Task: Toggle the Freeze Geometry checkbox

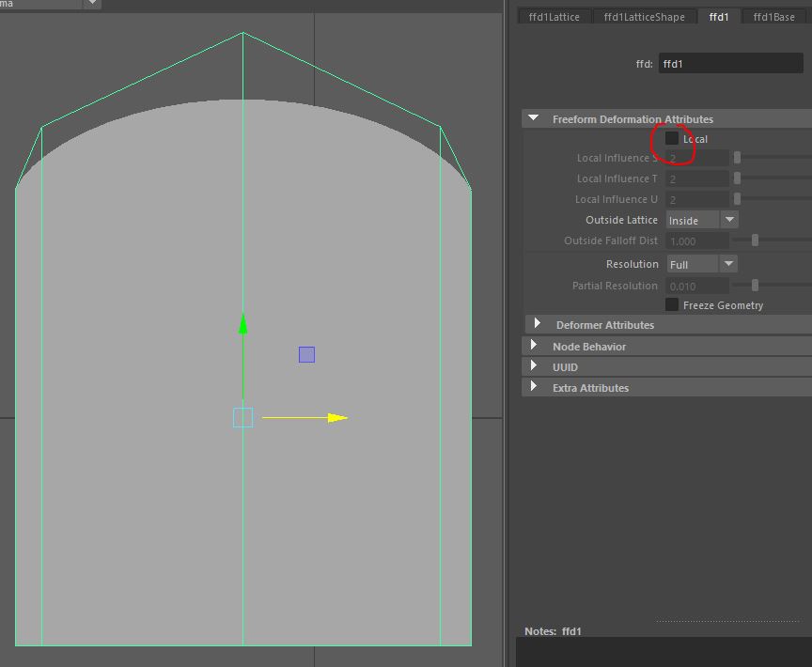Action: coord(672,305)
